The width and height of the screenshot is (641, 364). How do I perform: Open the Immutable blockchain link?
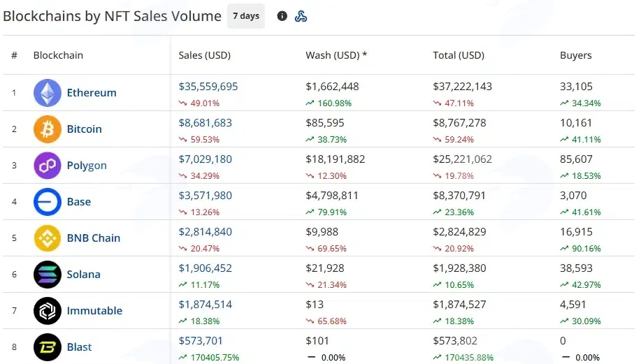click(x=94, y=311)
